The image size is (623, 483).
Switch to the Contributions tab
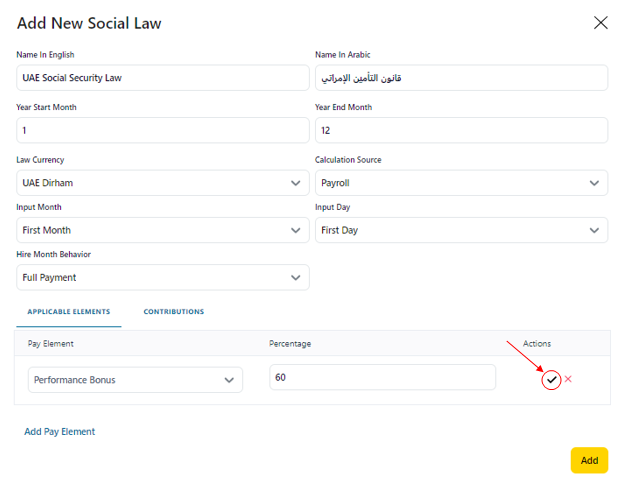(173, 312)
